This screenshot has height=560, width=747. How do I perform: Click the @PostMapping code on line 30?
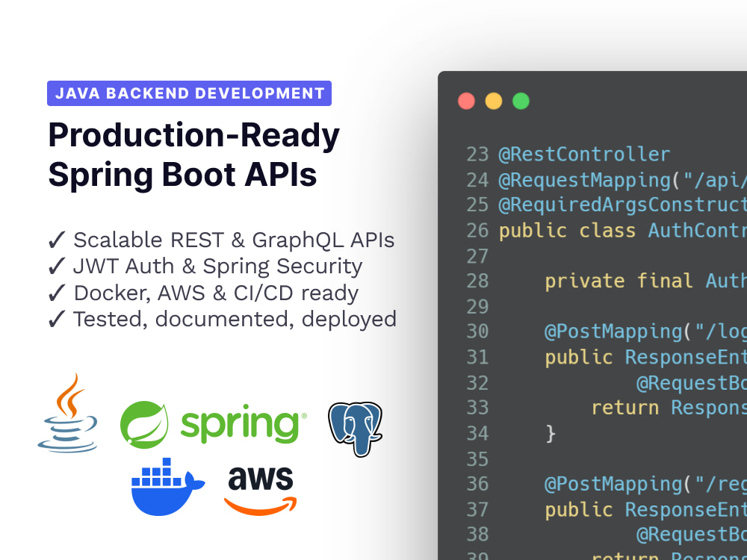coord(645,332)
